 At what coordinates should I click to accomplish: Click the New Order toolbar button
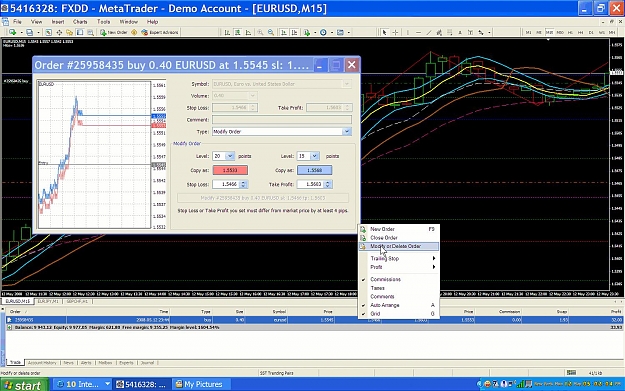pyautogui.click(x=114, y=32)
